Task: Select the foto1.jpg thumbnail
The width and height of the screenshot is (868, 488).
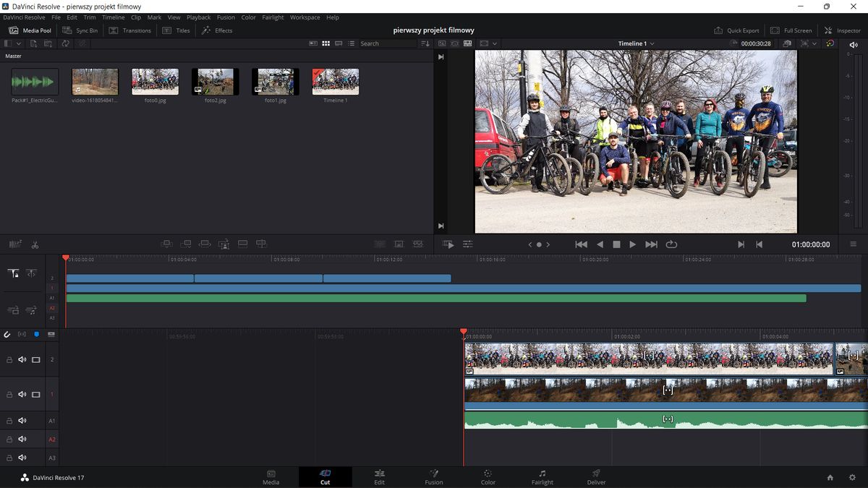Action: [275, 81]
